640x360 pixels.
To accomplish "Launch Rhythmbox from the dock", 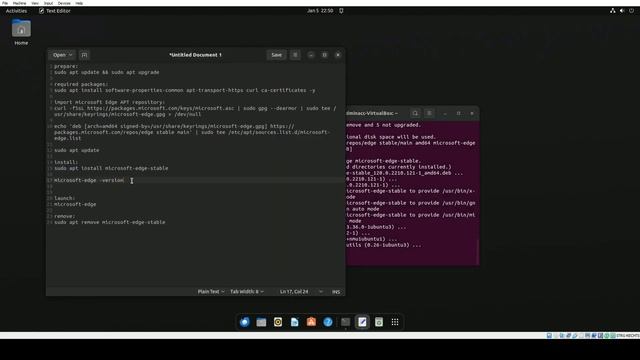I will click(278, 322).
